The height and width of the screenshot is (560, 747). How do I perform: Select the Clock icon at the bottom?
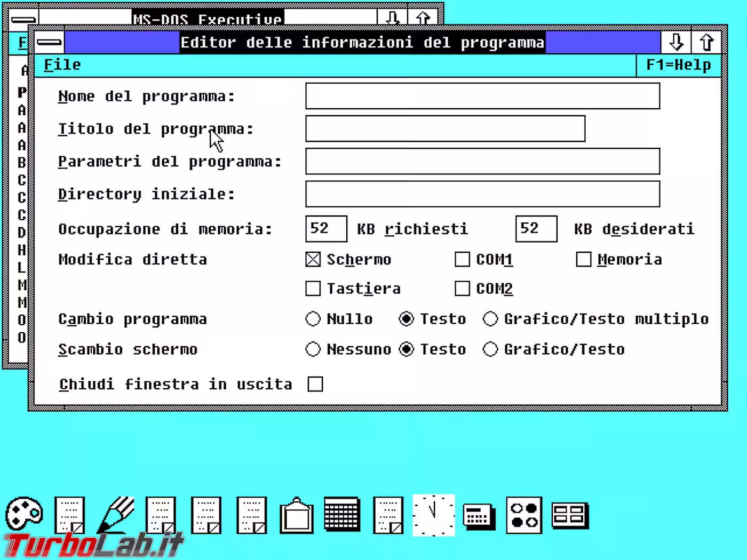pyautogui.click(x=433, y=515)
